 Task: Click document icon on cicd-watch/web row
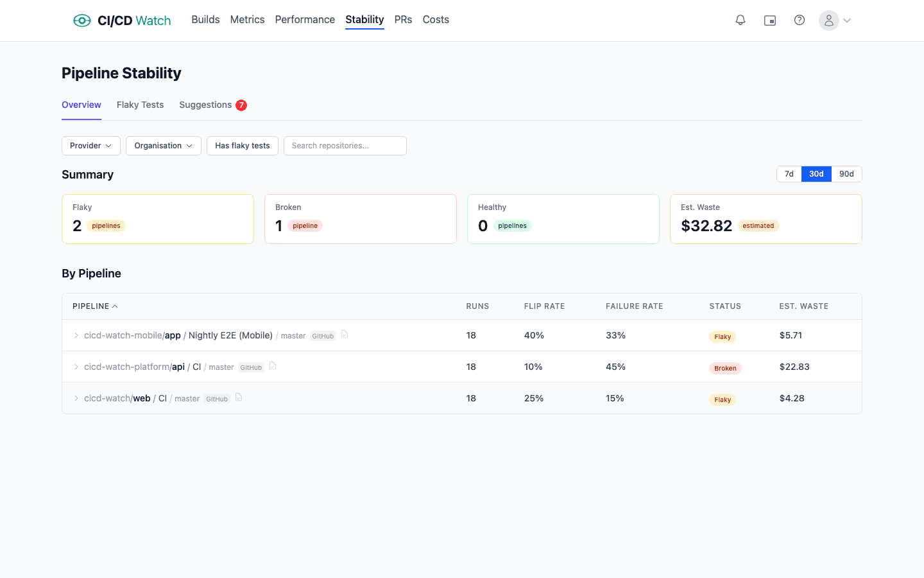[239, 397]
